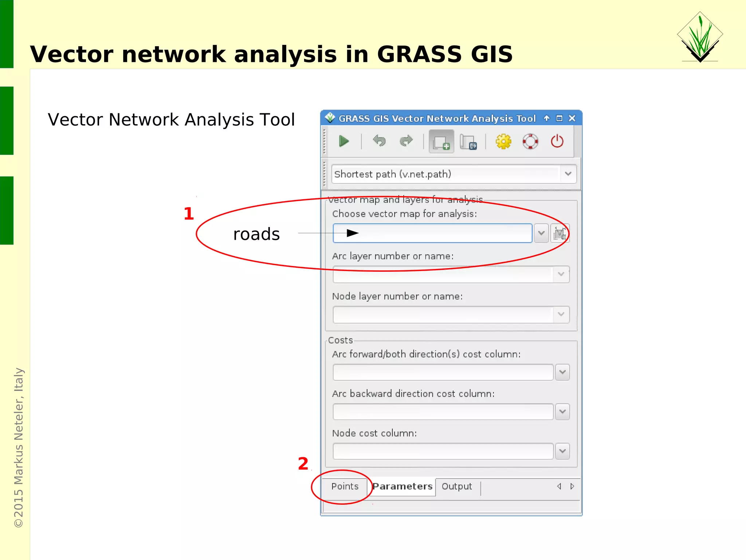Image resolution: width=746 pixels, height=560 pixels.
Task: Run the analysis with the green play icon
Action: point(344,141)
